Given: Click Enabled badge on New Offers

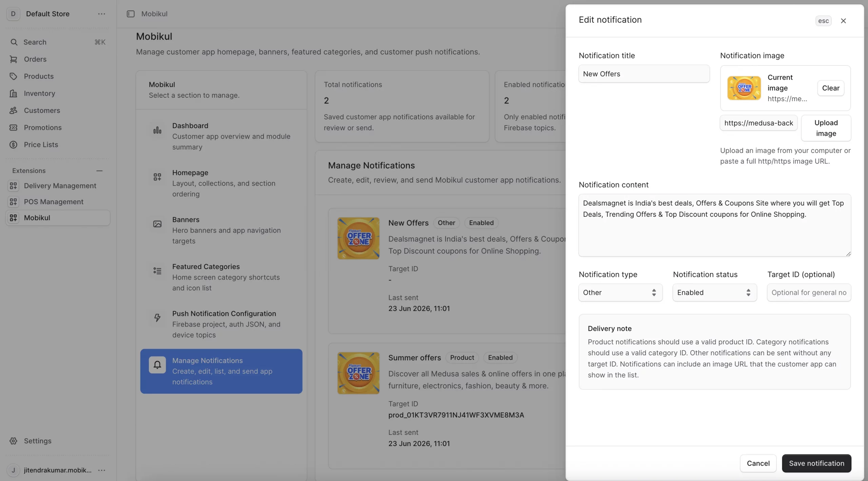Looking at the screenshot, I should [x=481, y=223].
